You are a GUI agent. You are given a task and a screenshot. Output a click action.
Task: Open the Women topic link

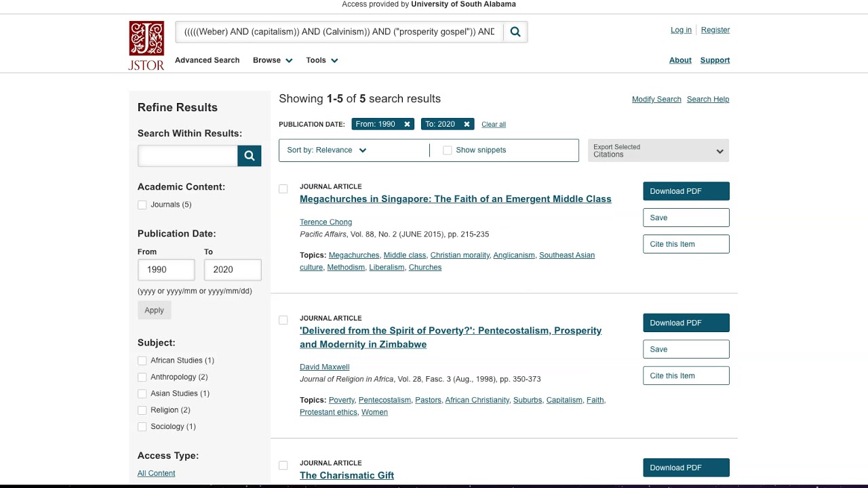374,413
